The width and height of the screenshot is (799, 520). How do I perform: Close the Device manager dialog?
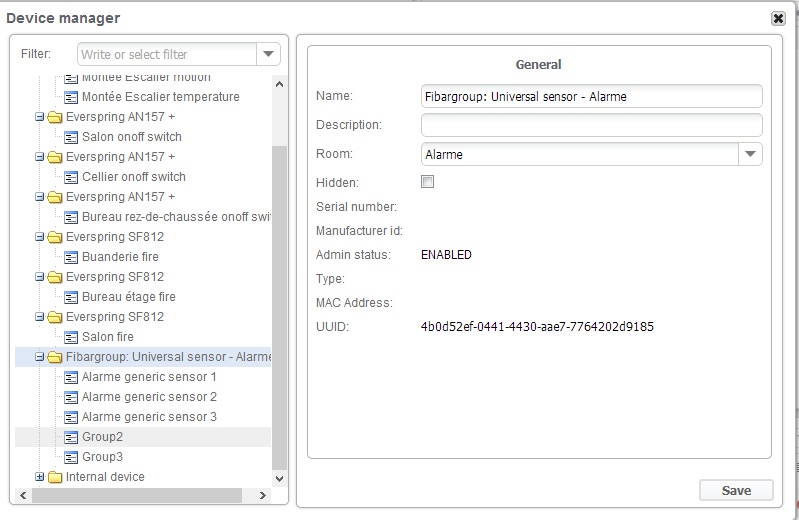[778, 18]
